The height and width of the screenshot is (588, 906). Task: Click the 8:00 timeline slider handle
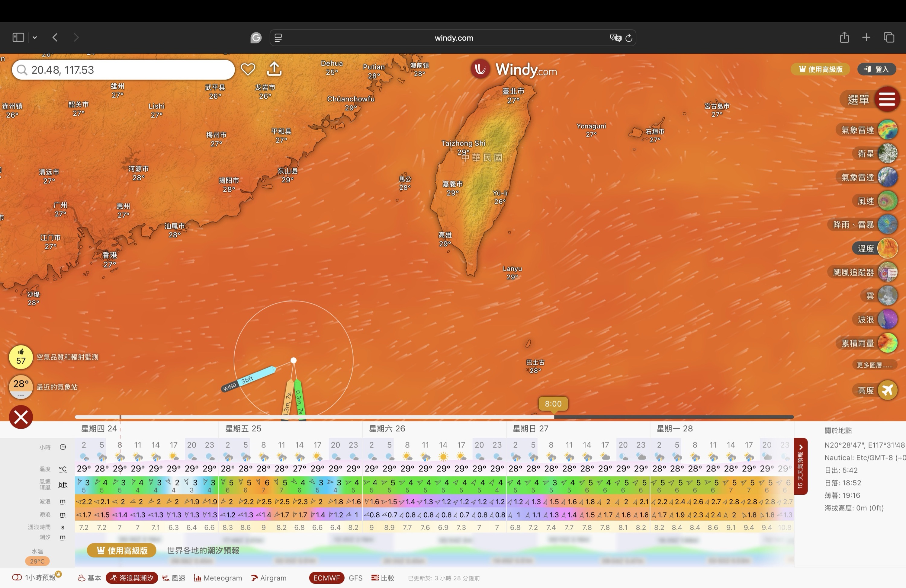(x=553, y=404)
